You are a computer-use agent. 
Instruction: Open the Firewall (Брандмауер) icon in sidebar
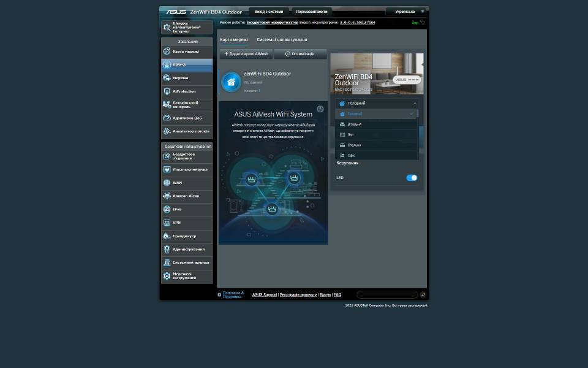tap(167, 236)
